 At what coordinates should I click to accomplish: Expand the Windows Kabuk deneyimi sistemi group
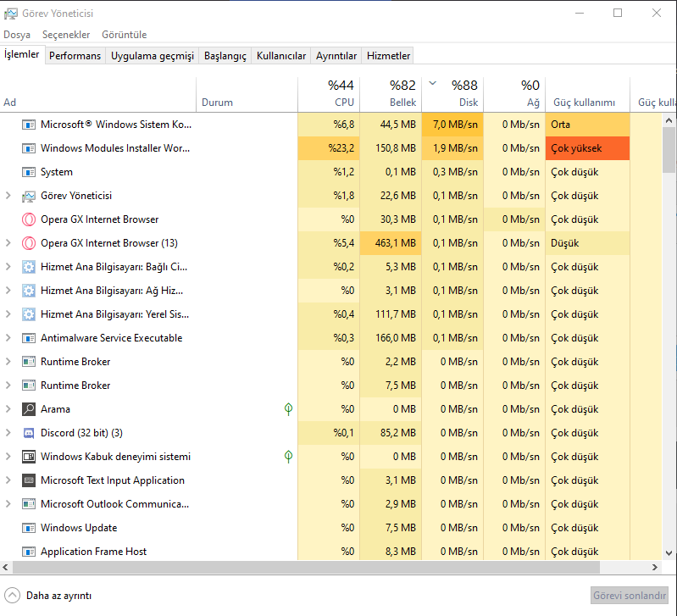coord(8,456)
